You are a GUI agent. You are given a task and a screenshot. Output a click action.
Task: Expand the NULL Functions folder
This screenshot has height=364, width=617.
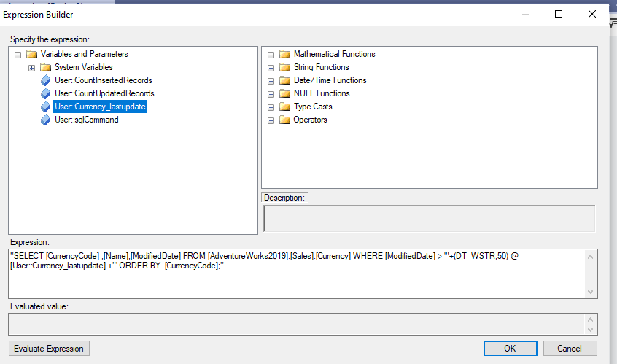point(271,94)
